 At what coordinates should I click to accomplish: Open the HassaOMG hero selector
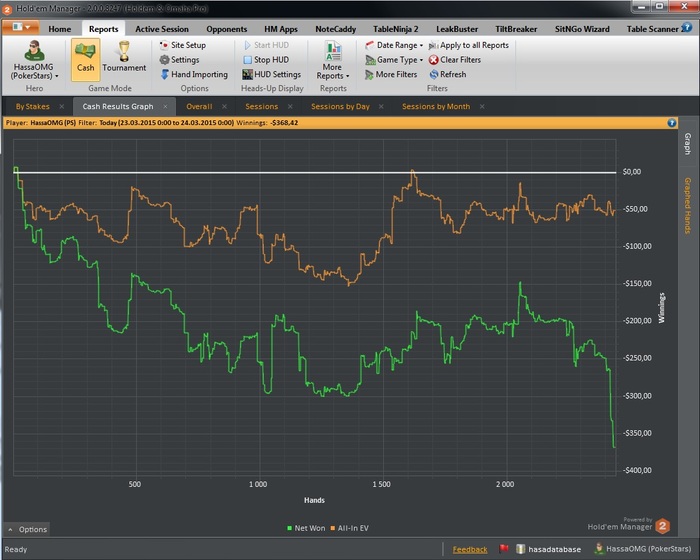coord(34,60)
